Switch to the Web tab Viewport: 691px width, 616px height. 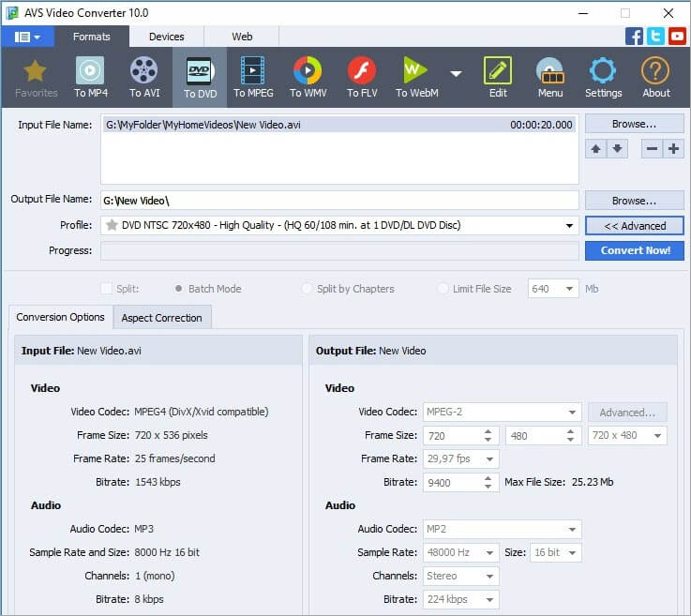click(242, 37)
